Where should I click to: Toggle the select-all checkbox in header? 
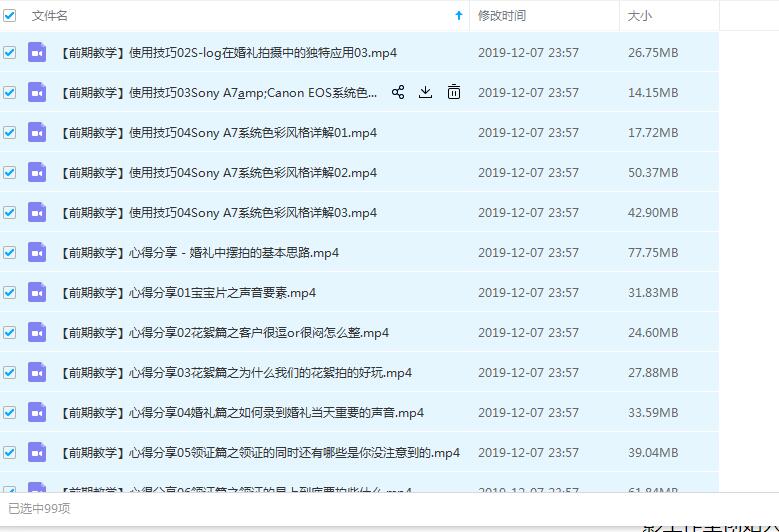(10, 15)
